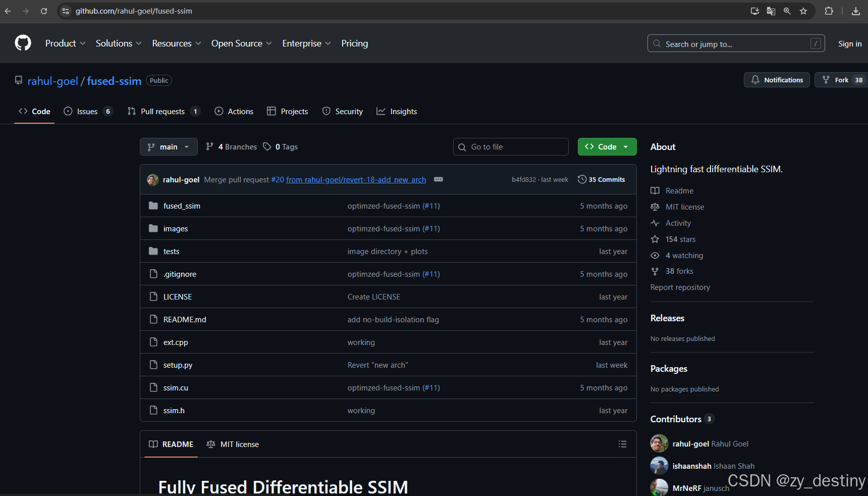868x496 pixels.
Task: View 0 Tags link
Action: click(x=281, y=146)
